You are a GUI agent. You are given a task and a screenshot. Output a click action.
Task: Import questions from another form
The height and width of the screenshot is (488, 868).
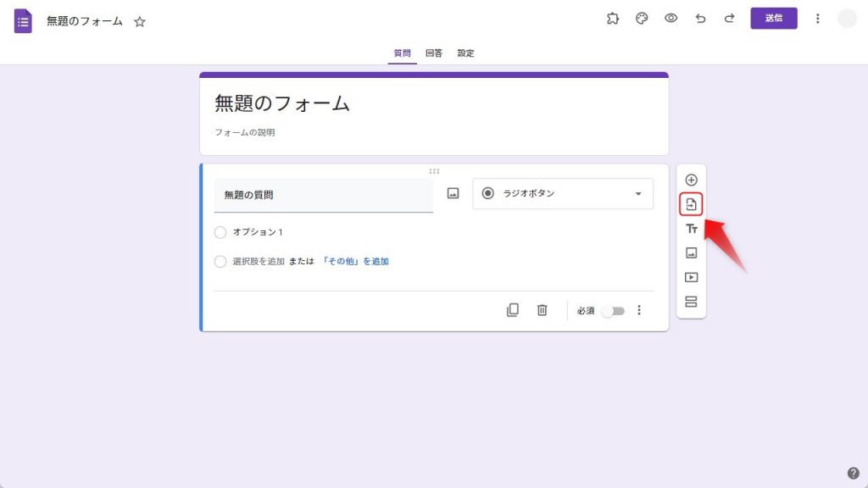[x=691, y=204]
